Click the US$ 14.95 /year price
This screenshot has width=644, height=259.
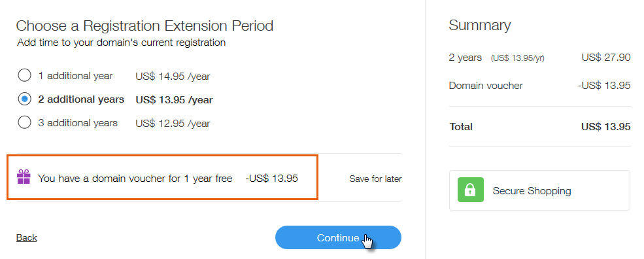tap(173, 77)
